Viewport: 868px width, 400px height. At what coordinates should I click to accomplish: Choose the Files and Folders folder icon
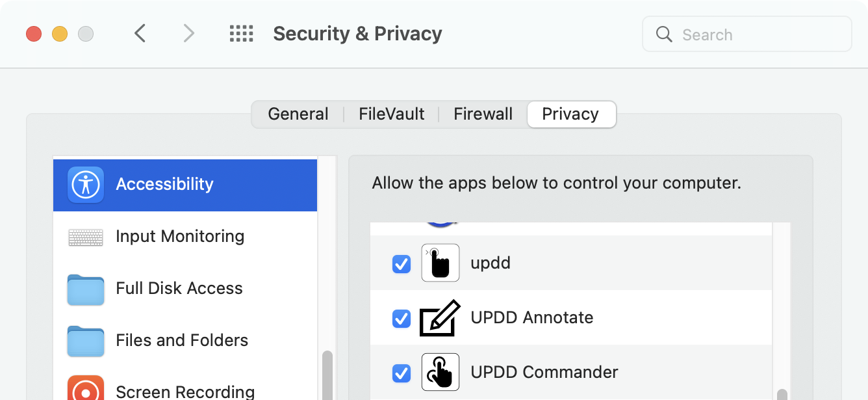pos(86,341)
